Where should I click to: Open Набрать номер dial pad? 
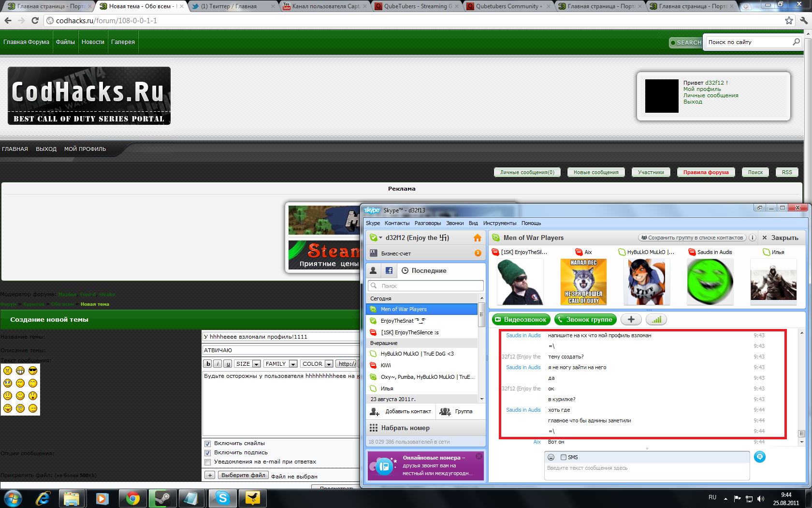point(425,428)
